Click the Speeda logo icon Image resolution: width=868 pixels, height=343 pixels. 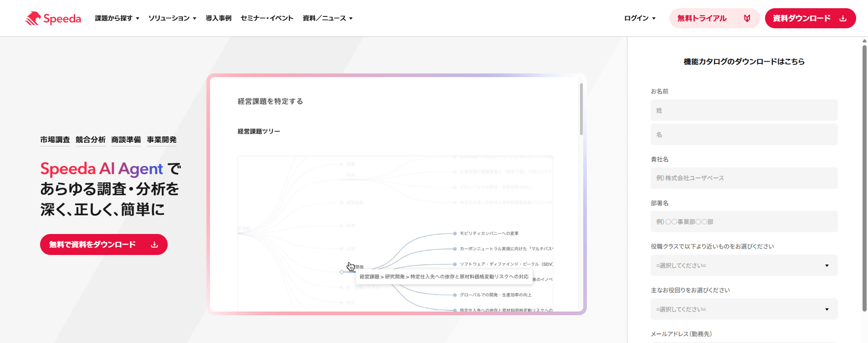tap(33, 18)
